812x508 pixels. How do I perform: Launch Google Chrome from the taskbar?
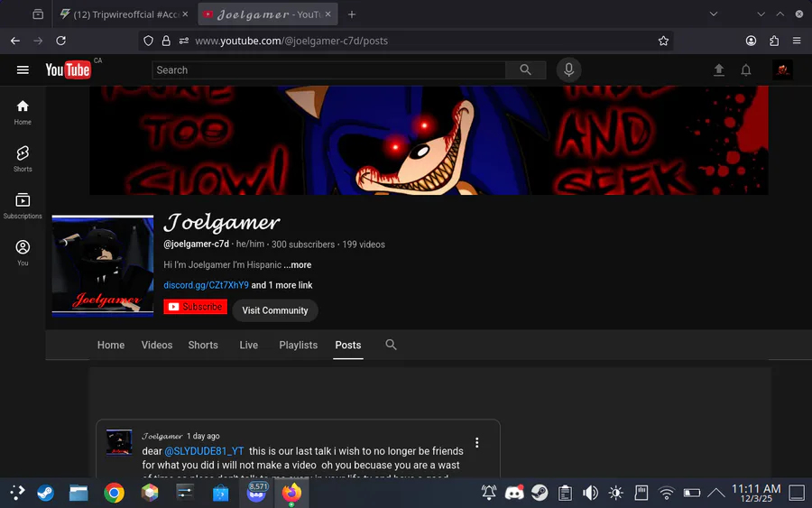coord(114,493)
